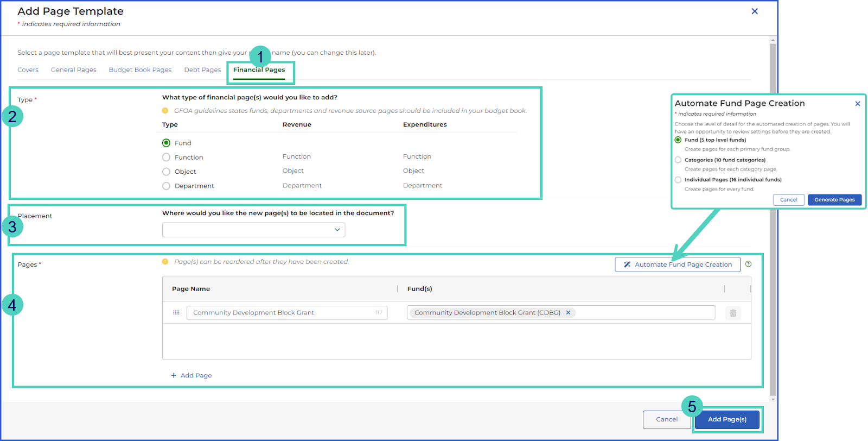Click Function under Revenue column
The height and width of the screenshot is (441, 868).
pyautogui.click(x=297, y=156)
